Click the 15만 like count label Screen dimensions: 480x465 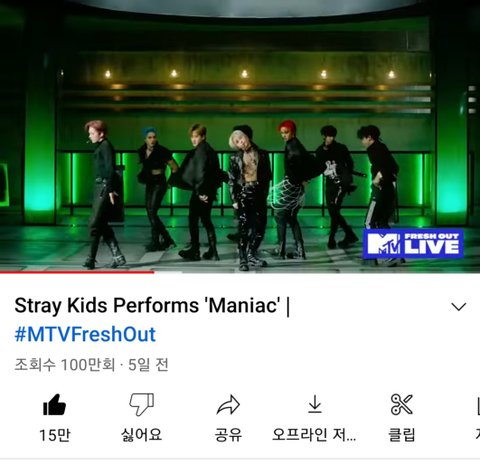coord(55,435)
